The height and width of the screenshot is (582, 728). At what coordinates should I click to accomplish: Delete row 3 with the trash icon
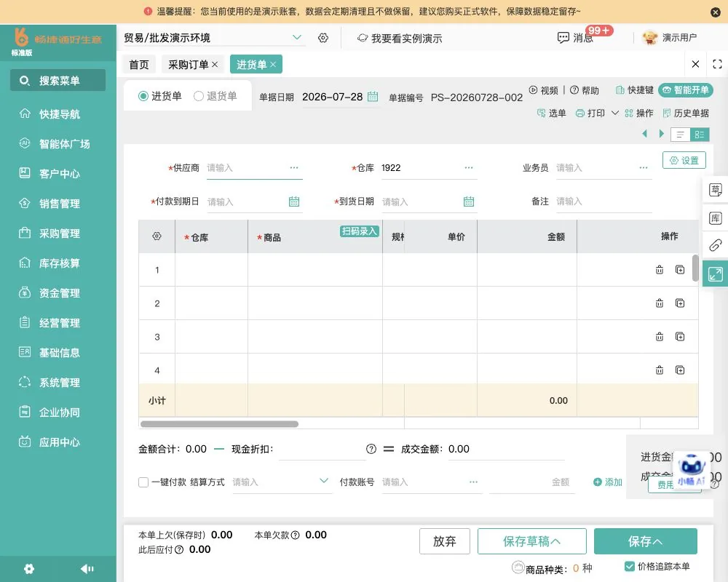pos(660,337)
